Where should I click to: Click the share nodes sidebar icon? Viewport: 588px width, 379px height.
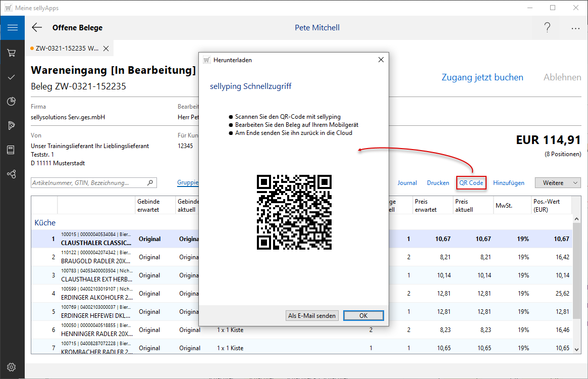pos(12,174)
